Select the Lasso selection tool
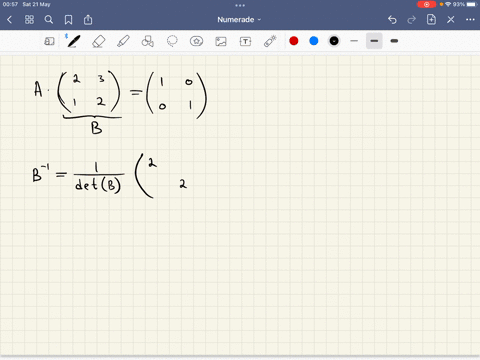This screenshot has width=480, height=360. (172, 41)
